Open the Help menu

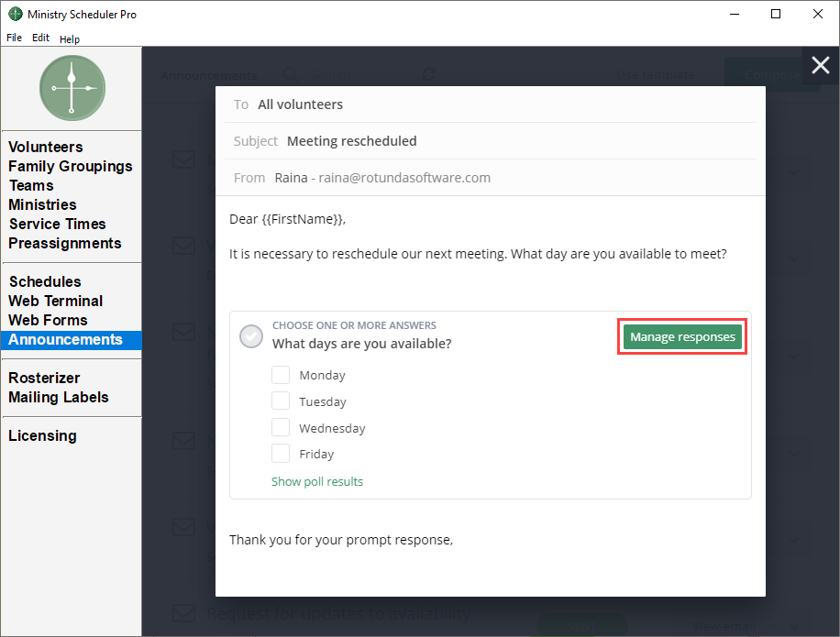[69, 39]
